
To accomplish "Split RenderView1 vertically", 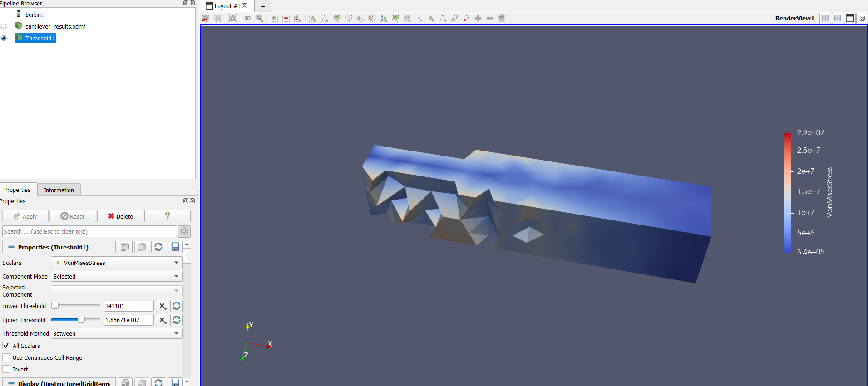I will pyautogui.click(x=838, y=18).
